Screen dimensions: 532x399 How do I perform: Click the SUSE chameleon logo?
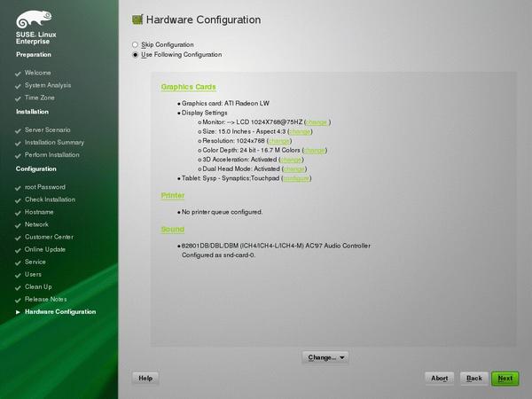coord(34,19)
